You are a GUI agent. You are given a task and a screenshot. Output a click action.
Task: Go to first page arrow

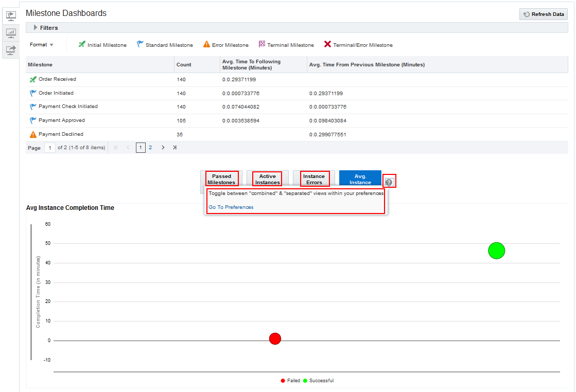[x=116, y=148]
